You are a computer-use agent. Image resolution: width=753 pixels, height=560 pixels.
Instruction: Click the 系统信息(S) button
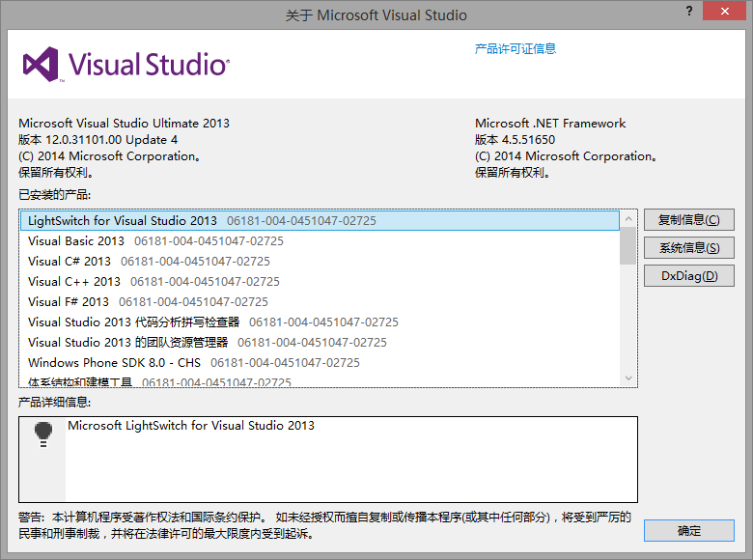point(688,248)
